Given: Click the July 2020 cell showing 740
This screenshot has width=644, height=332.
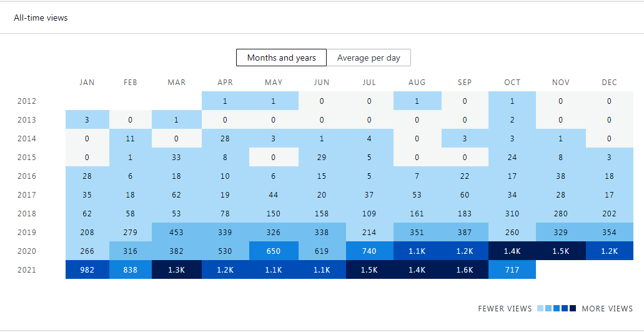Looking at the screenshot, I should point(369,251).
